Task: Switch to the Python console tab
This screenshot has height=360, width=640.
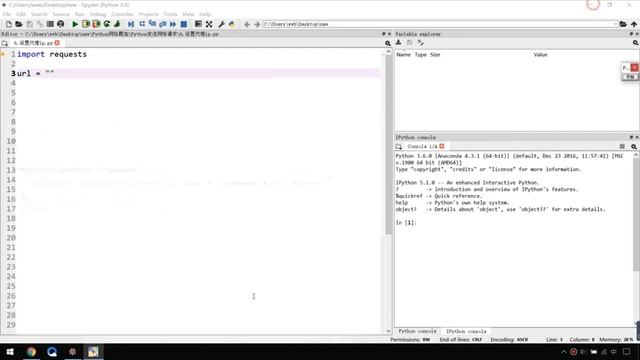Action: (417, 331)
